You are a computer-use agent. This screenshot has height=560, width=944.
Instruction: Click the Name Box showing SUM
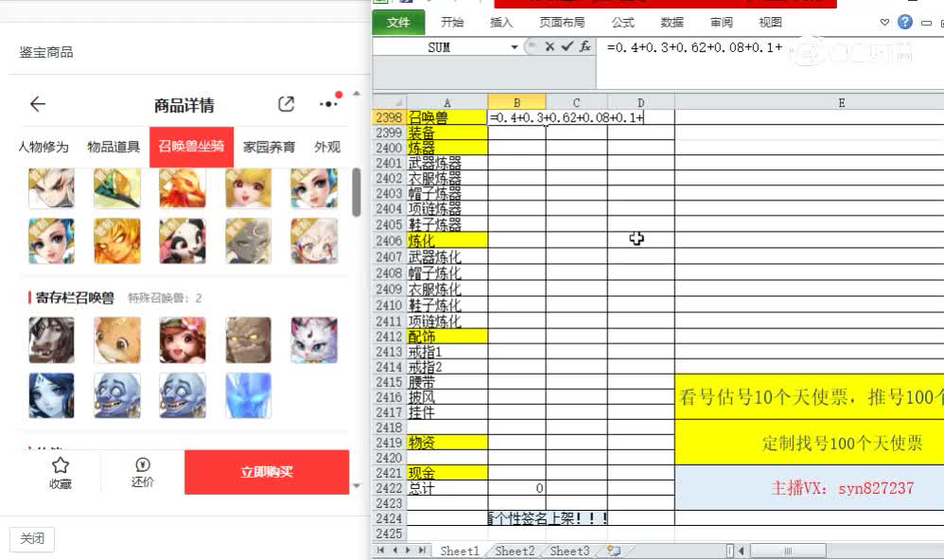[440, 47]
